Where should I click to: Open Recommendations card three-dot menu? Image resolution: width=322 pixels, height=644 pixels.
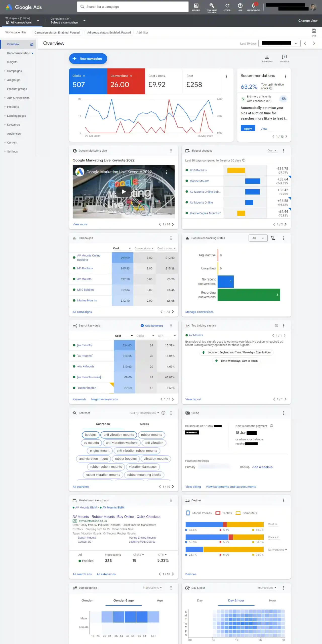tap(285, 76)
